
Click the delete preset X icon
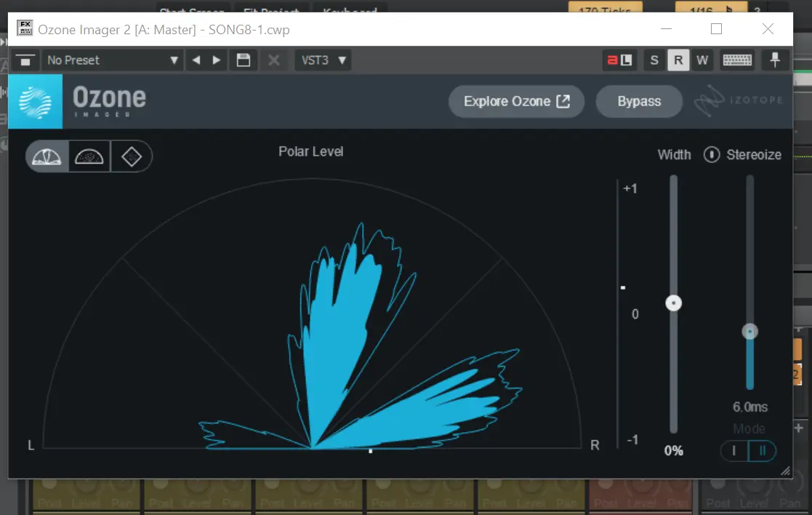tap(274, 60)
